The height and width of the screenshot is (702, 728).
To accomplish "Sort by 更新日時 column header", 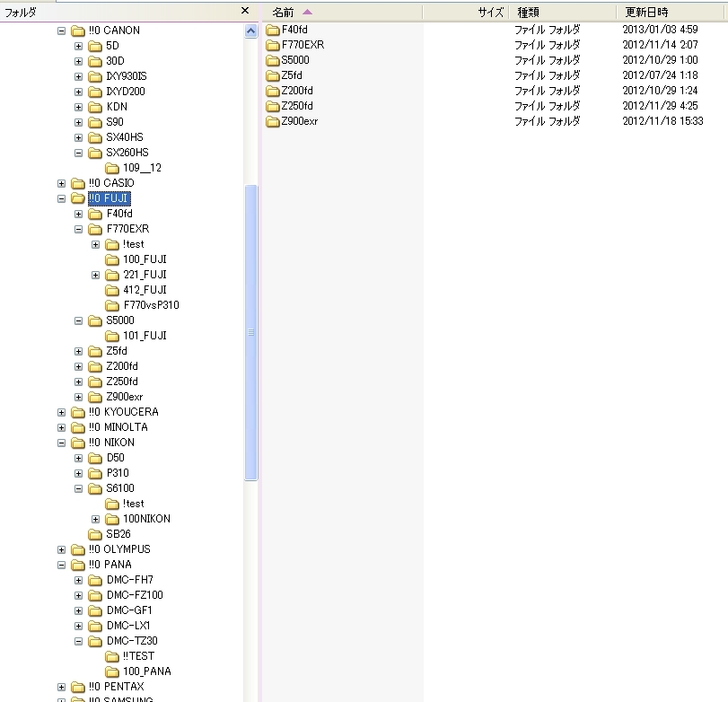I will tap(671, 12).
